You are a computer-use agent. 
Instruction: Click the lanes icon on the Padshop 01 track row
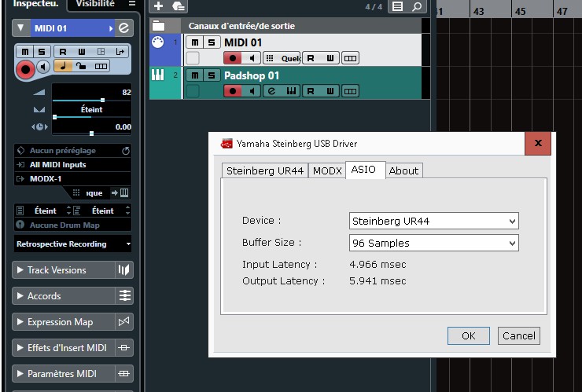(350, 91)
